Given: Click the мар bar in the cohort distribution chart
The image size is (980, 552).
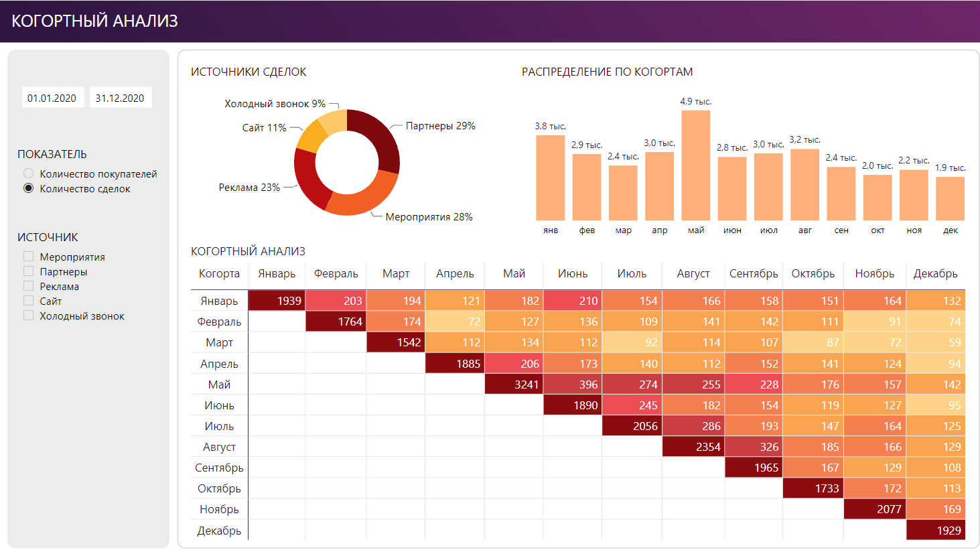Looking at the screenshot, I should 623,193.
